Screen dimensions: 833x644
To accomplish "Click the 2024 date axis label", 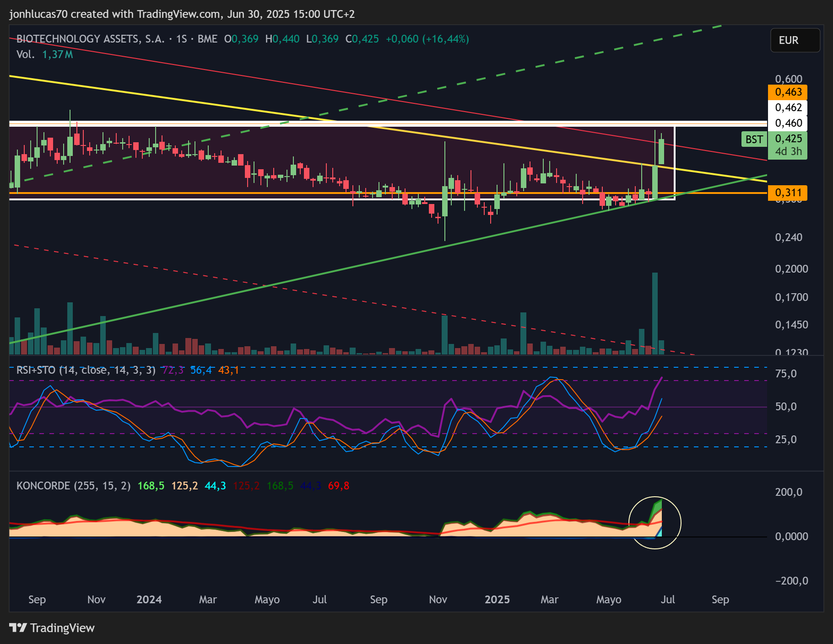I will pyautogui.click(x=149, y=600).
